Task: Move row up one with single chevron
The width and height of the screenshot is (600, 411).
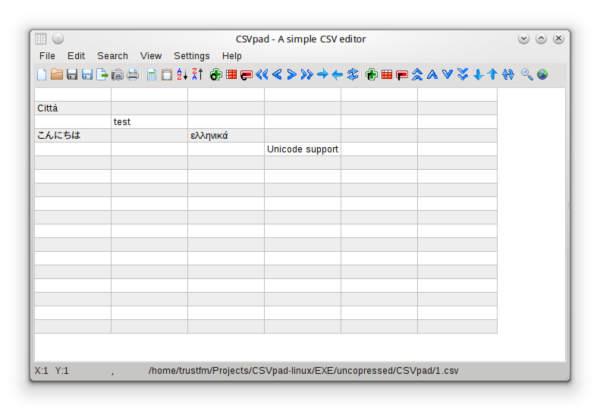Action: 432,74
